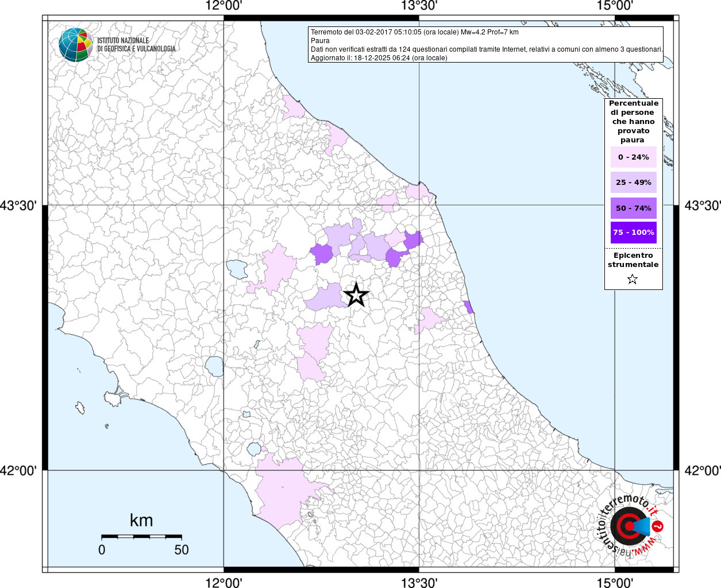Click the top 13°30' longitude label
The image size is (721, 588).
tap(419, 6)
